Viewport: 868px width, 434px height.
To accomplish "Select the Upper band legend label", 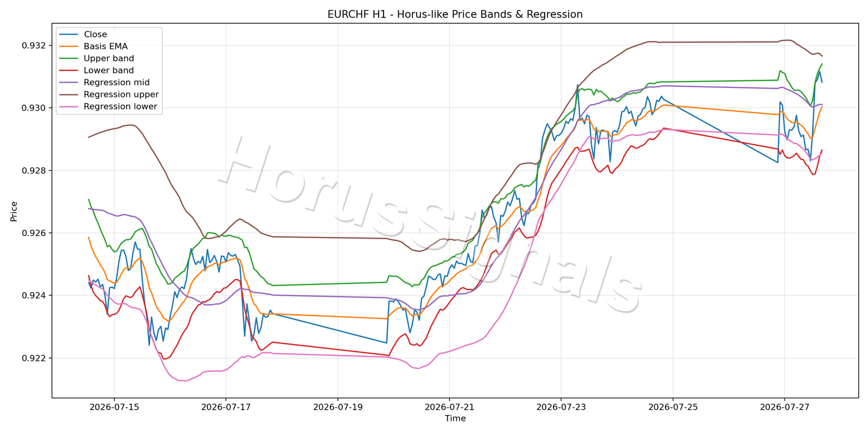I will point(108,59).
